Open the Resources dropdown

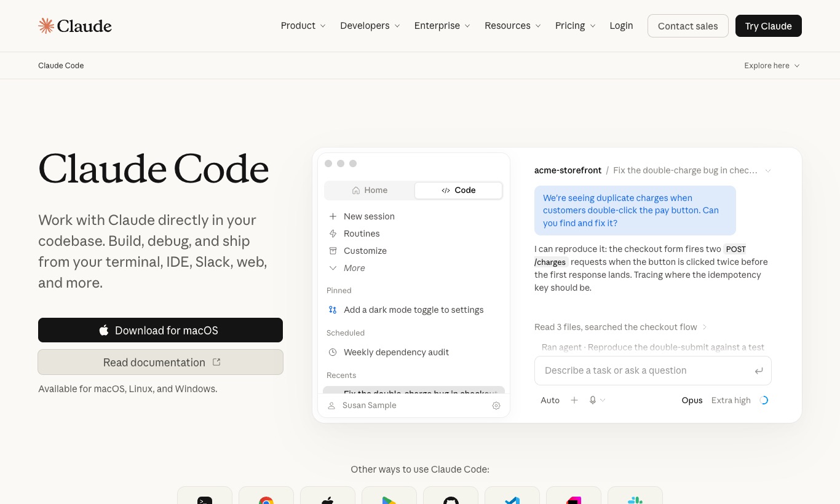513,26
